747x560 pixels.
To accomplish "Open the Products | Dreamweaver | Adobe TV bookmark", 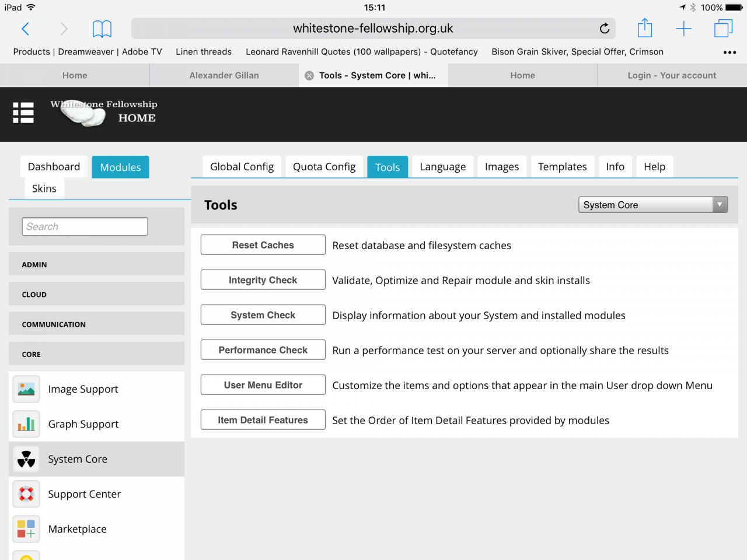I will click(88, 52).
